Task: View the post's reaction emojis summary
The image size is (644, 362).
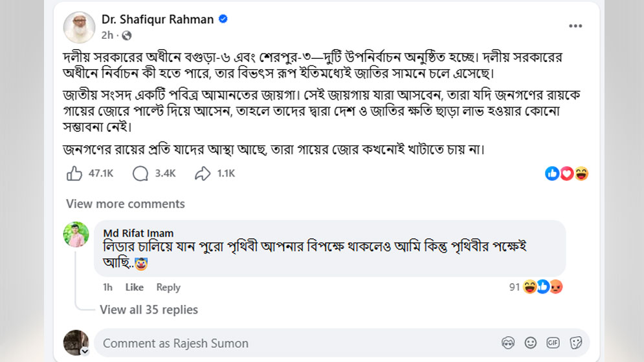Action: coord(566,173)
